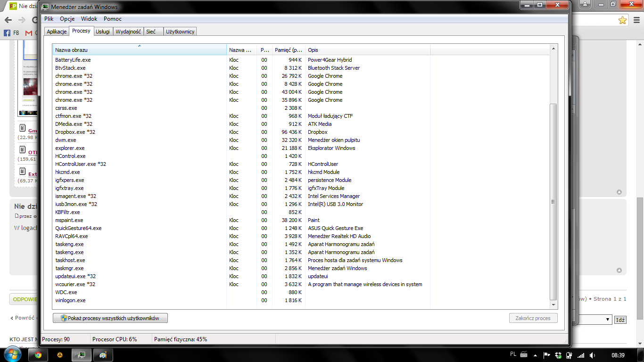Open the Widok menu
The image size is (644, 362).
pos(89,19)
